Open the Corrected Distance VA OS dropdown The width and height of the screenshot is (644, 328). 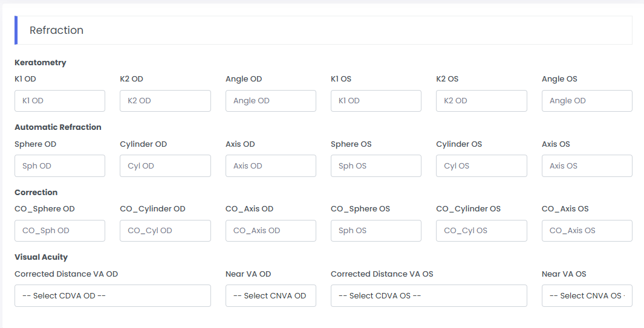(429, 295)
